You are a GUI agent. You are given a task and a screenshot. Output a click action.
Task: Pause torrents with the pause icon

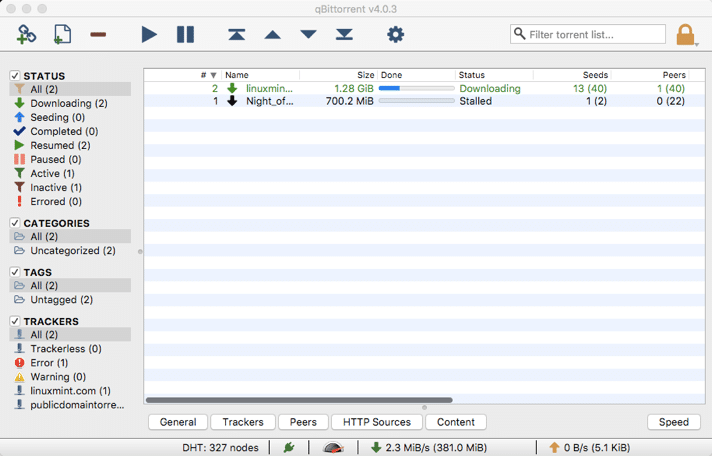[x=185, y=35]
